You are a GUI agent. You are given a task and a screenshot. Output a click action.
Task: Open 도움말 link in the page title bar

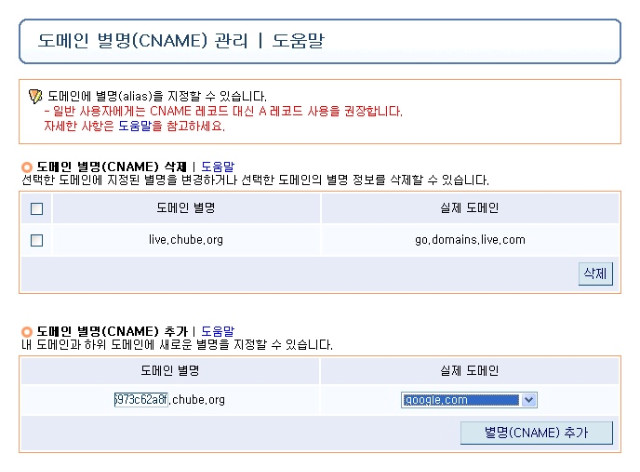click(298, 40)
